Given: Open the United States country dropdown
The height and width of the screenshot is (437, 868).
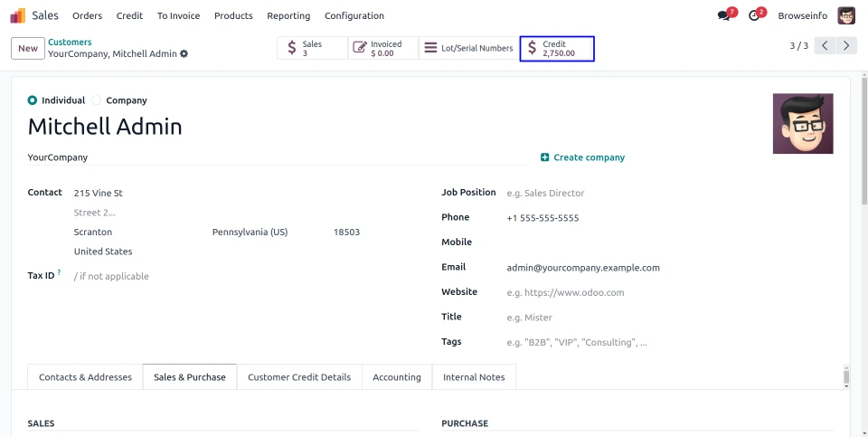Looking at the screenshot, I should [x=136, y=252].
